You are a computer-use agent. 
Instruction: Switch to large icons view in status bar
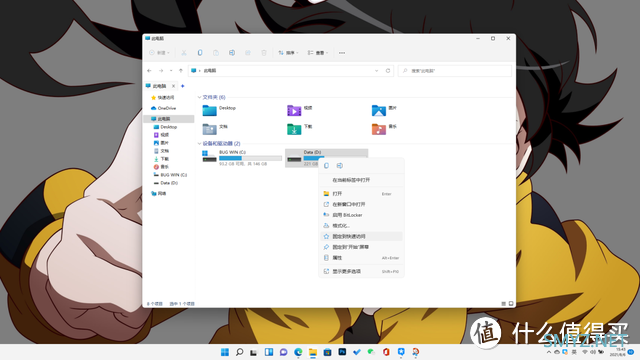tap(511, 304)
